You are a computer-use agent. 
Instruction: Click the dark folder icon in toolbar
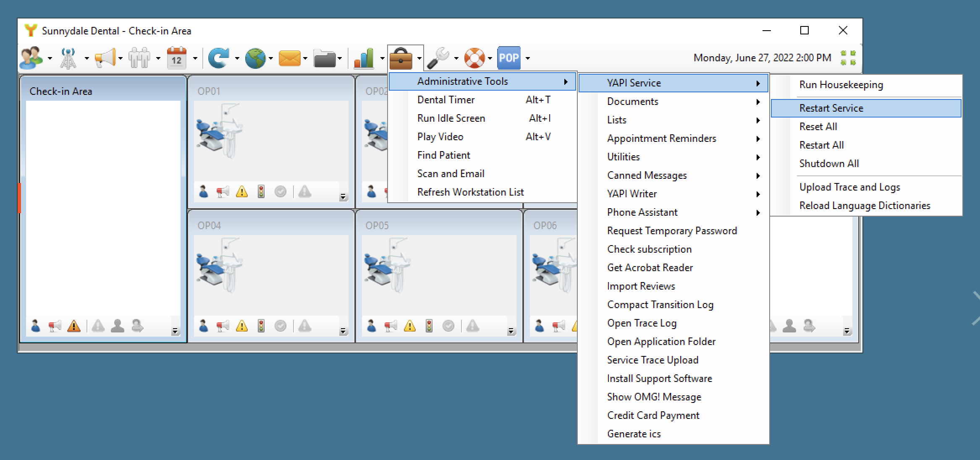325,58
